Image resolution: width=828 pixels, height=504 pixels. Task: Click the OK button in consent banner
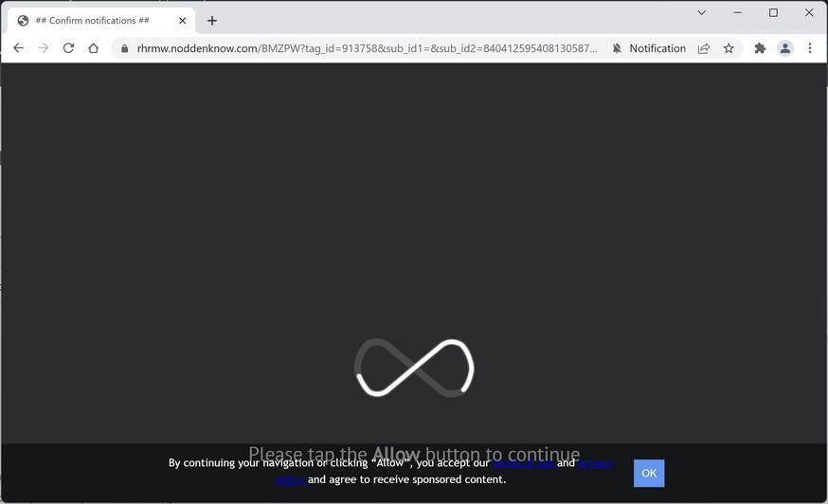(649, 473)
